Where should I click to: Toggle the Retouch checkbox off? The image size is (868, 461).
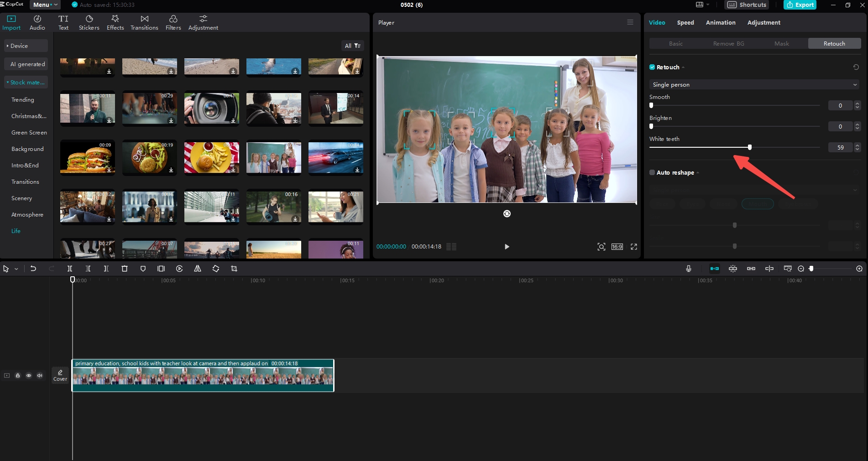point(652,67)
